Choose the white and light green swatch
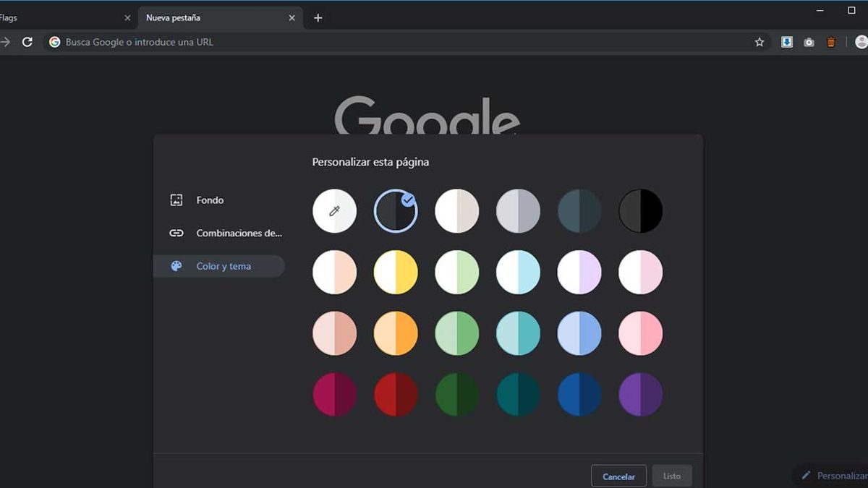This screenshot has height=488, width=868. pyautogui.click(x=456, y=273)
